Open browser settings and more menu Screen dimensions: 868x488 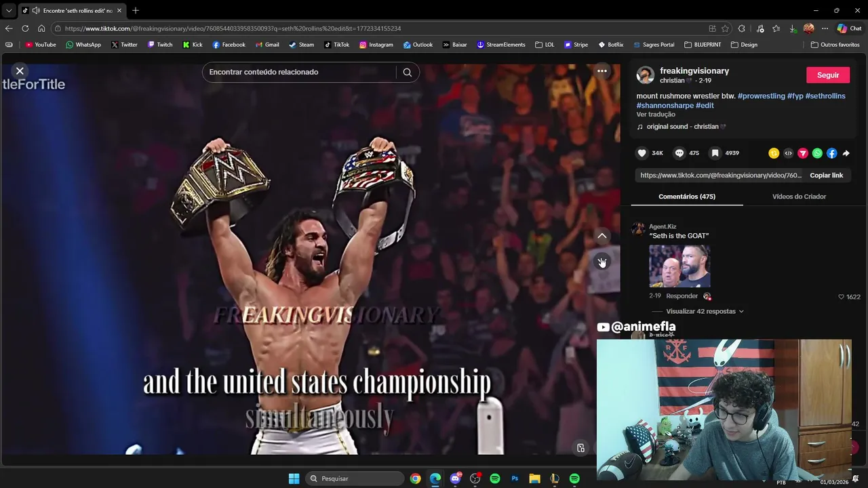pyautogui.click(x=825, y=28)
